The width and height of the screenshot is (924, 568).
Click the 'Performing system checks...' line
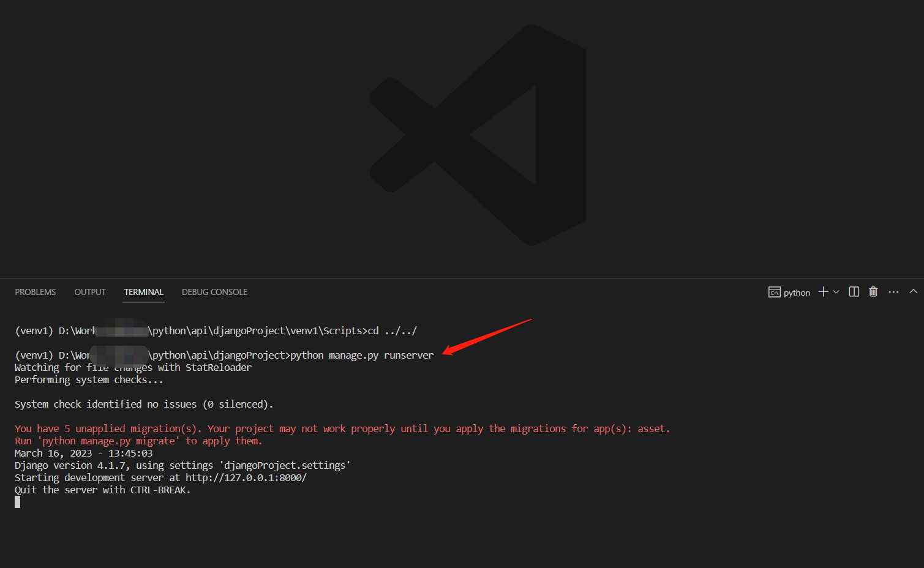(x=89, y=379)
